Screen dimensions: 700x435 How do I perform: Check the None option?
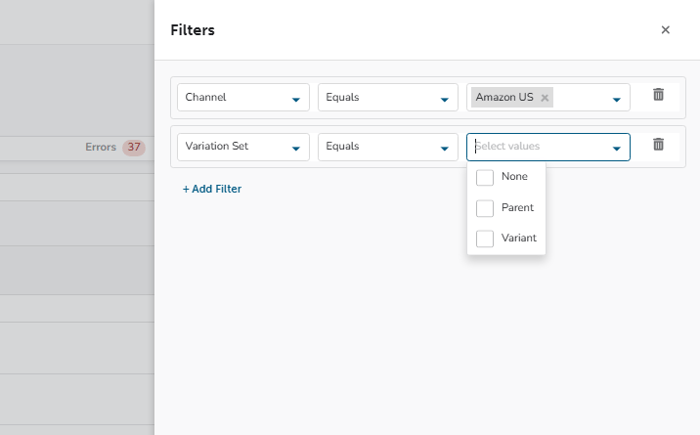click(x=485, y=177)
